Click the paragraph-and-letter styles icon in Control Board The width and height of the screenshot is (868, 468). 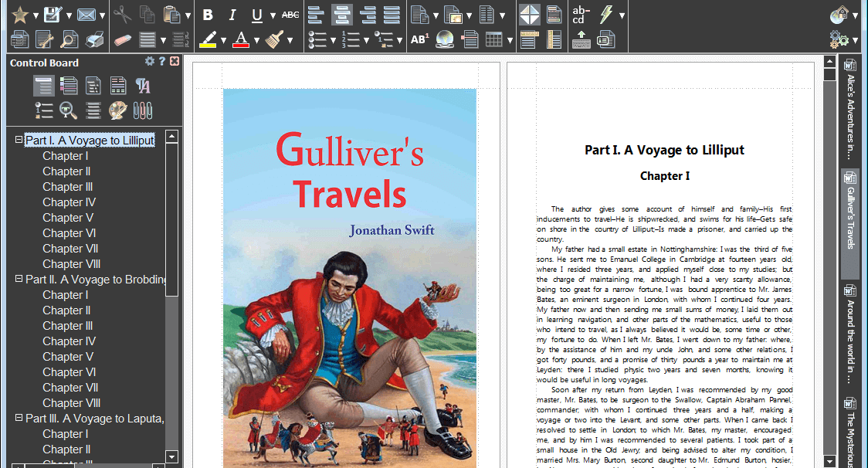[142, 85]
